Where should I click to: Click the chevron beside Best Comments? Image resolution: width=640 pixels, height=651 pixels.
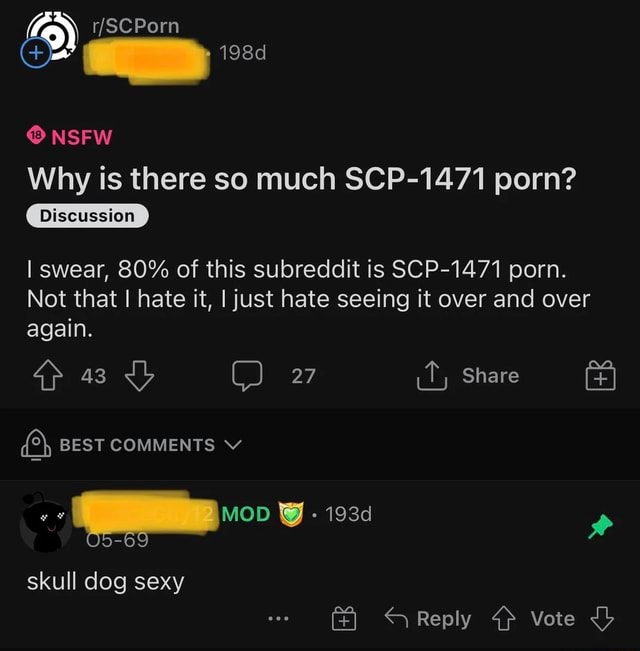pos(232,445)
